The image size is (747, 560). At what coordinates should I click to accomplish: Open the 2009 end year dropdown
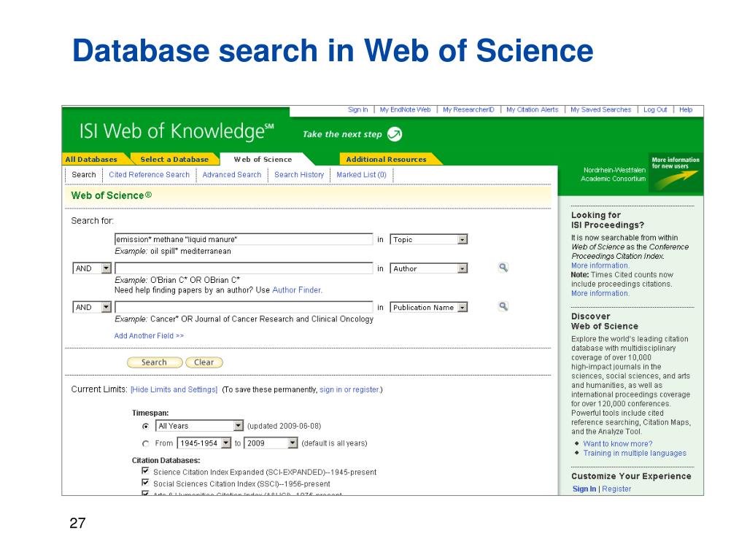(271, 443)
